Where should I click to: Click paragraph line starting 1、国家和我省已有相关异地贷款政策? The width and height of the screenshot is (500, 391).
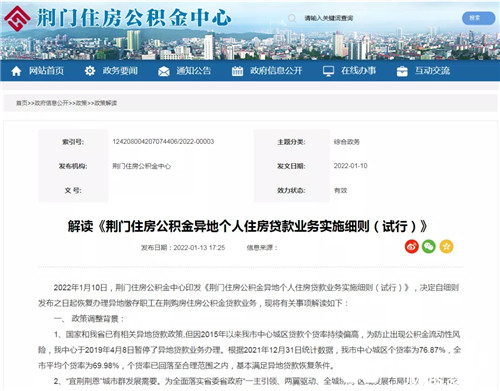tap(257, 334)
